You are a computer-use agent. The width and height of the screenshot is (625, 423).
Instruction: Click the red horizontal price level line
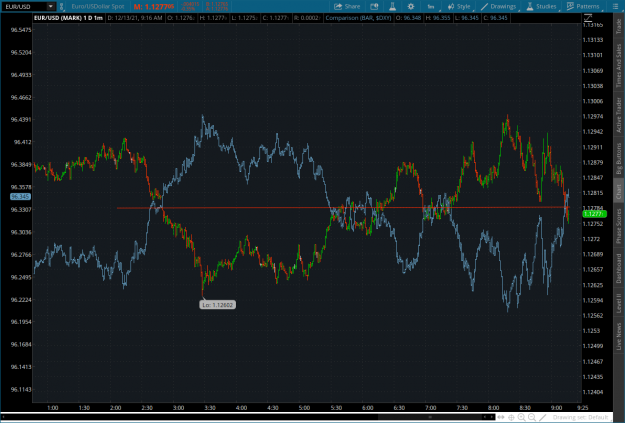click(343, 208)
